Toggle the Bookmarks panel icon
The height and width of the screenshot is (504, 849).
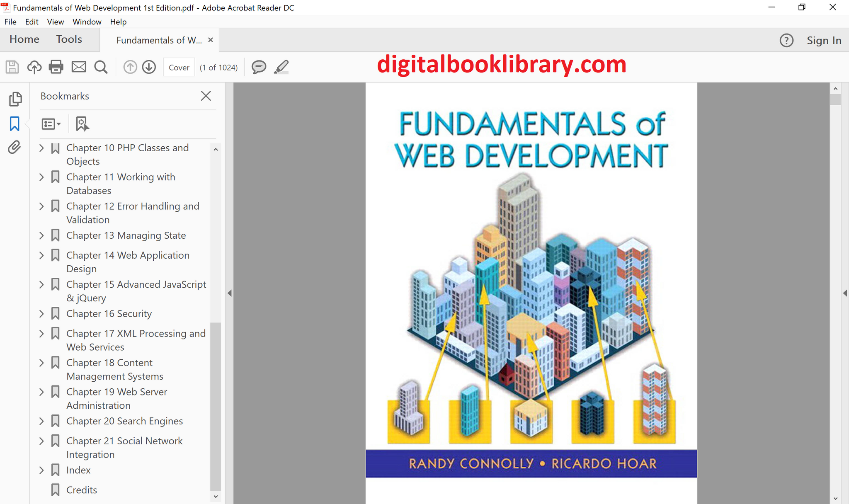15,124
